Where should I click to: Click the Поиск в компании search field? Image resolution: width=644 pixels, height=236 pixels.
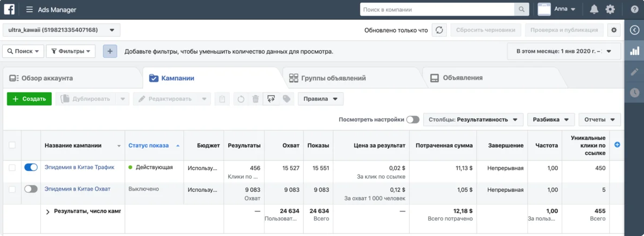pyautogui.click(x=437, y=9)
